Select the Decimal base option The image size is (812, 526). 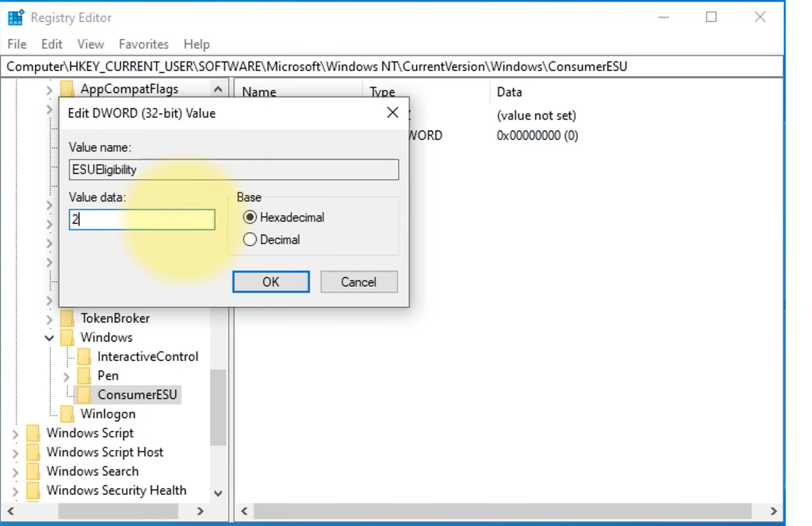(250, 240)
